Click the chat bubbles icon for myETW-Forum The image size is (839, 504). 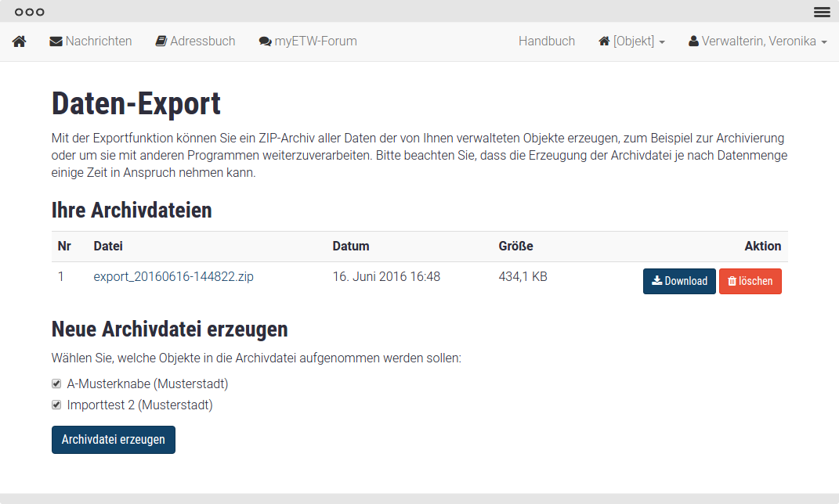coord(265,41)
